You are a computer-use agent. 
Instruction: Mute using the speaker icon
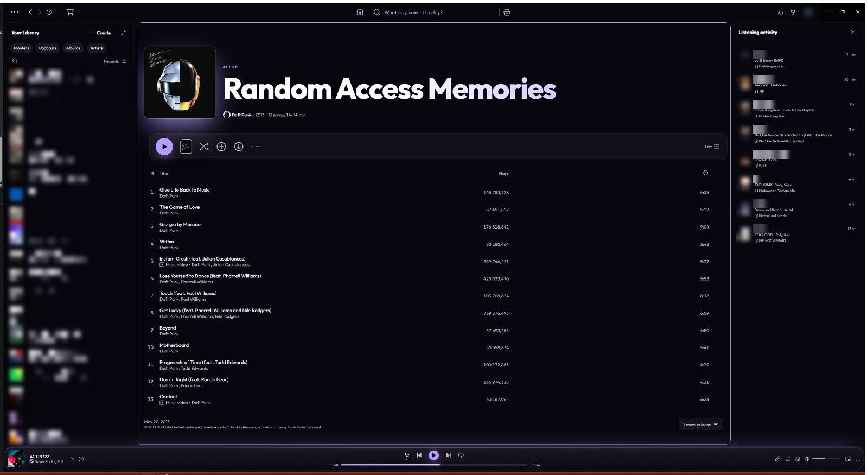pos(807,459)
